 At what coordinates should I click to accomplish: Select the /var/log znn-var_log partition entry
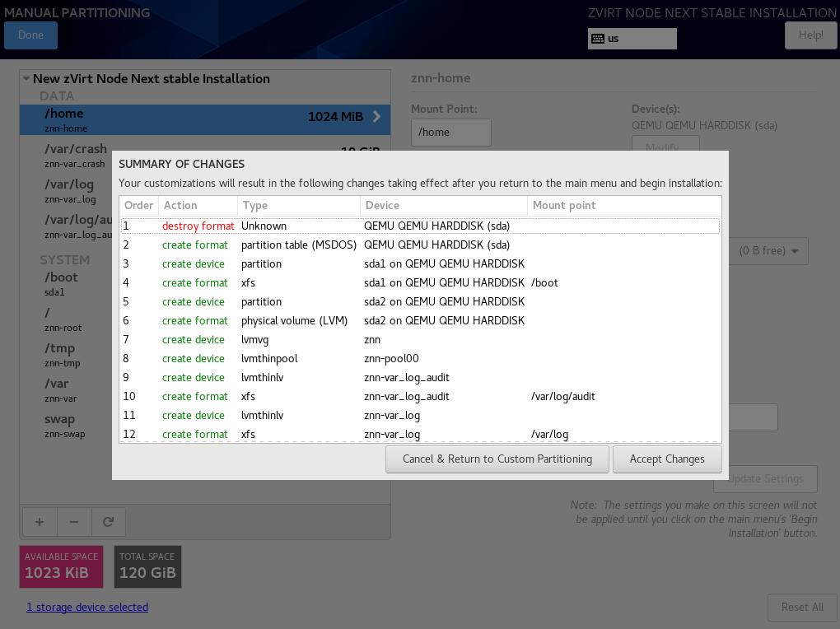point(66,191)
